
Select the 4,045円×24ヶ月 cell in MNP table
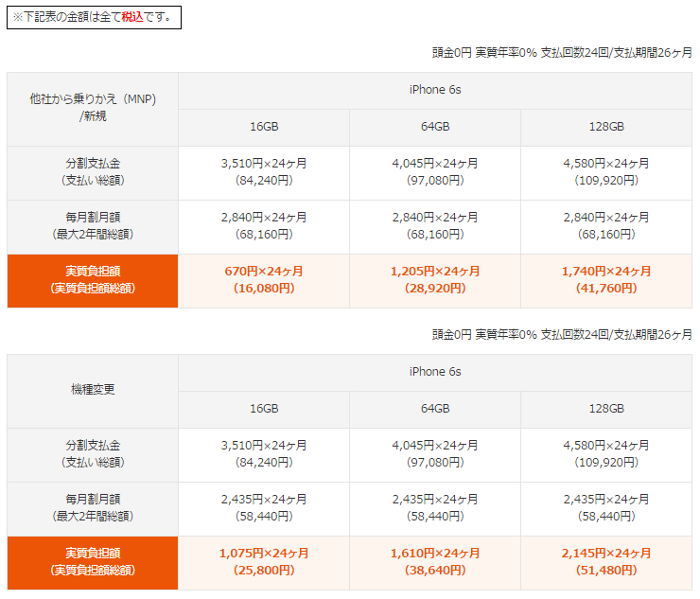(435, 173)
